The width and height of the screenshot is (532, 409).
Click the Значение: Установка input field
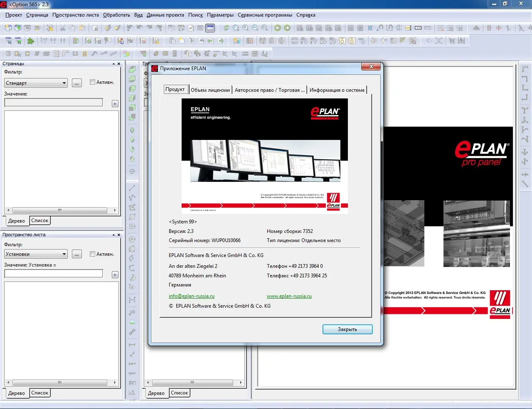[x=54, y=273]
